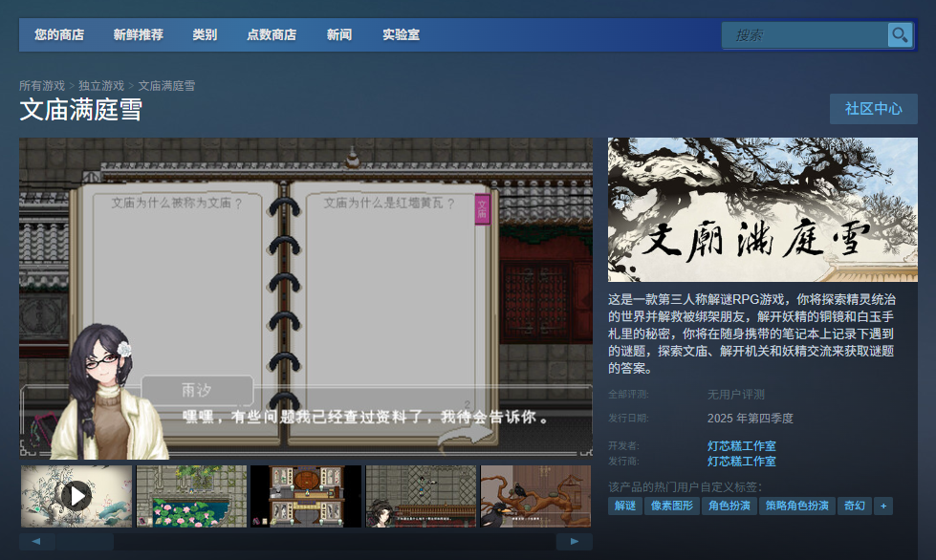Open developer link 灯芯糕工作室
Screen dimensions: 936x560
741,445
